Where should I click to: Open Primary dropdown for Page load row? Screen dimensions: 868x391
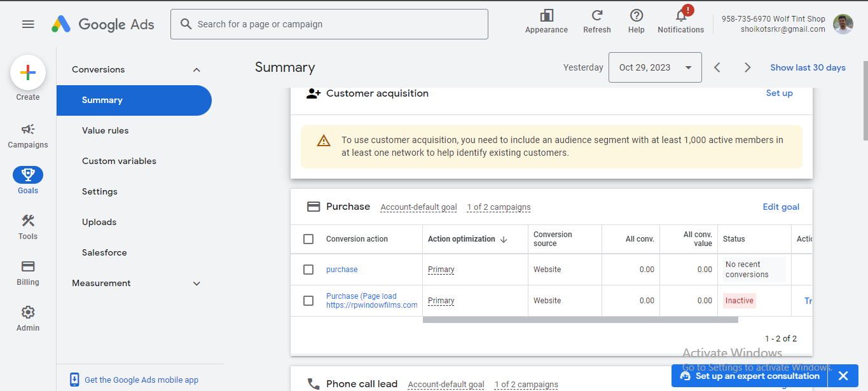click(x=441, y=301)
